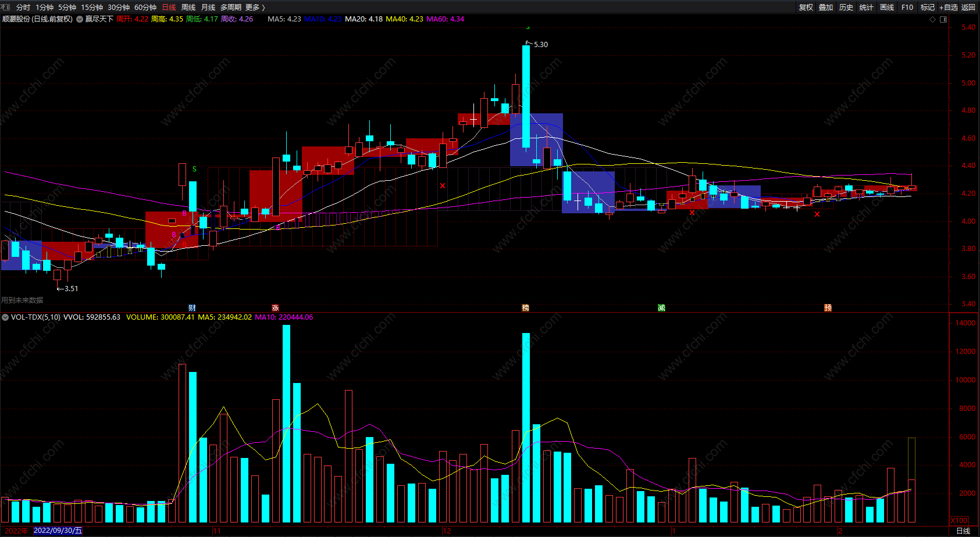Click the 复权 adjustment button
Viewport: 980px width, 537px height.
click(806, 8)
